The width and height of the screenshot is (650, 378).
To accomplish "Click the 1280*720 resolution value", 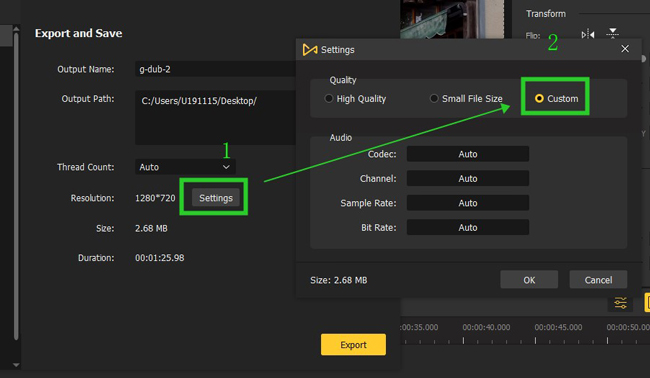I will [155, 198].
